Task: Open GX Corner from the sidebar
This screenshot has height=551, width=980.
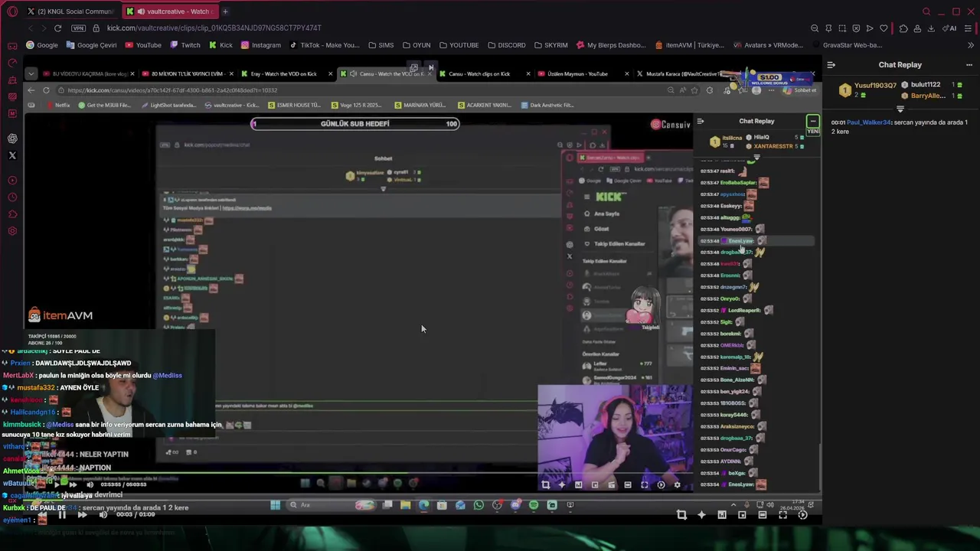Action: click(x=12, y=46)
